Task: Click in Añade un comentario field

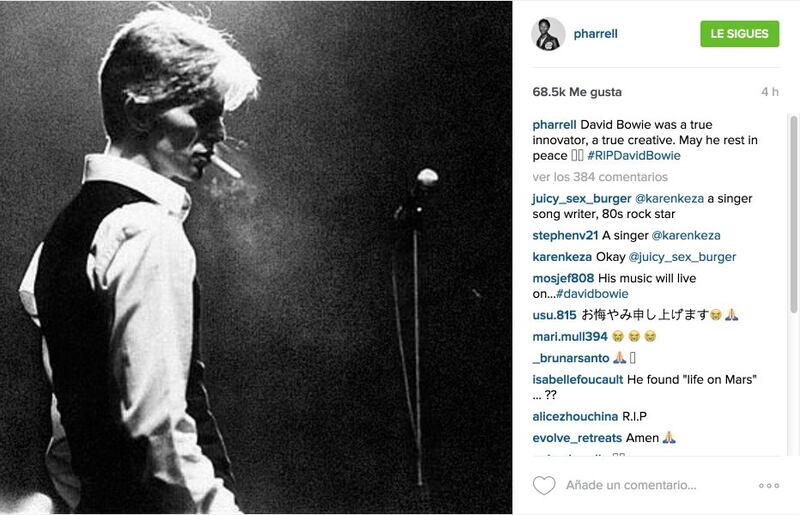Action: coord(631,485)
